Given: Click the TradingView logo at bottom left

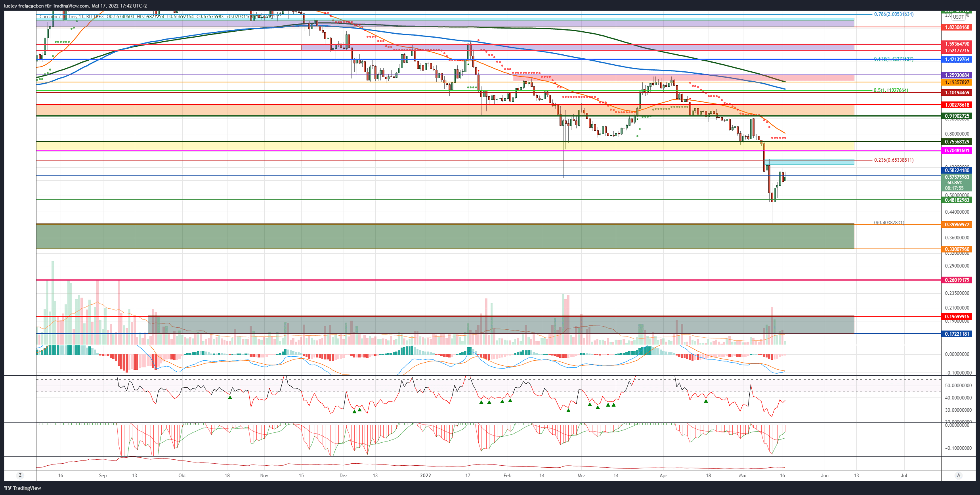Looking at the screenshot, I should (23, 488).
